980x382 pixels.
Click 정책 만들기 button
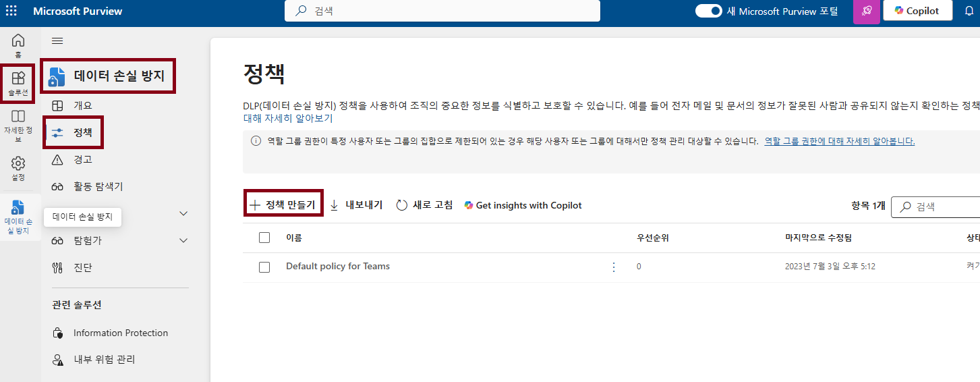pyautogui.click(x=283, y=204)
